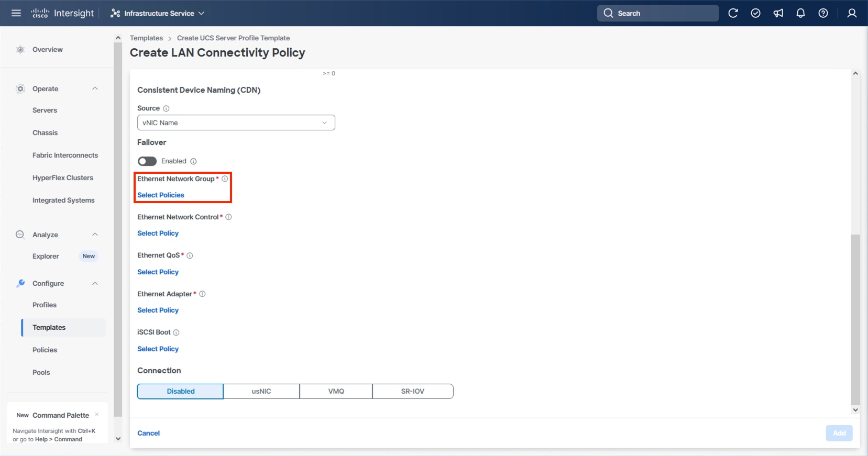Click the main form vertical scrollbar

pyautogui.click(x=855, y=320)
